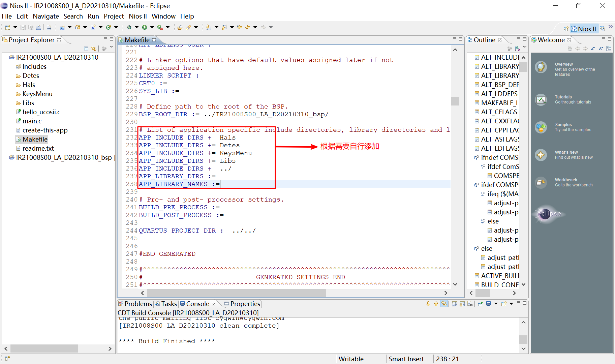Collapse All in Project Explorer
This screenshot has height=364, width=615.
(86, 49)
